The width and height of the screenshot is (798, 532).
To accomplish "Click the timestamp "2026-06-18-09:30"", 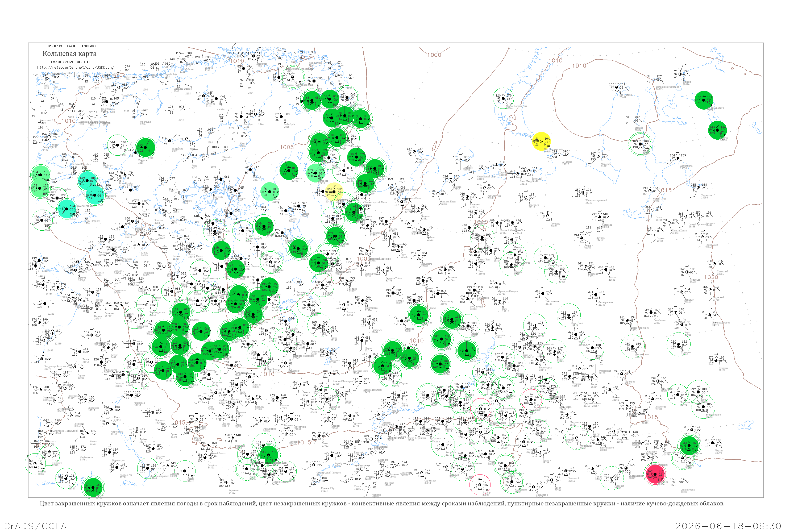I will tap(728, 526).
